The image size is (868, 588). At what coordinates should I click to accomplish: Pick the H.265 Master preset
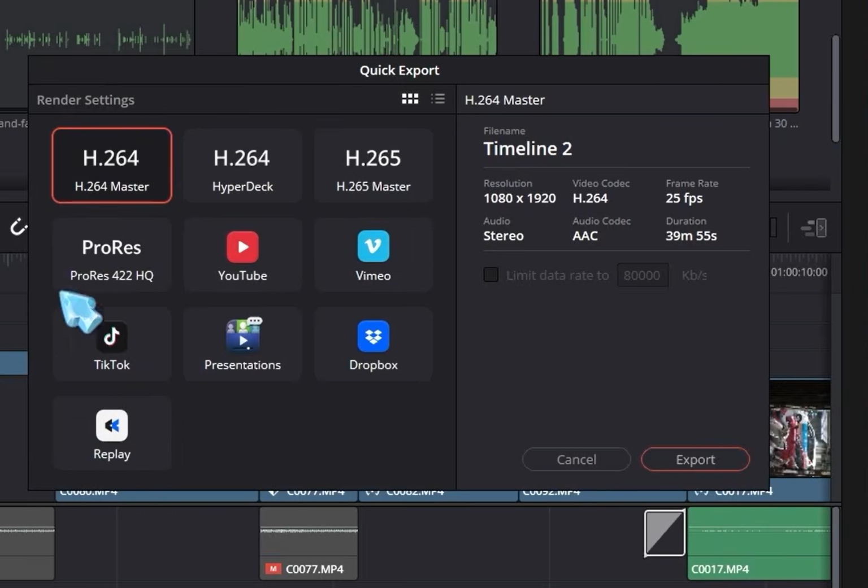pos(373,165)
